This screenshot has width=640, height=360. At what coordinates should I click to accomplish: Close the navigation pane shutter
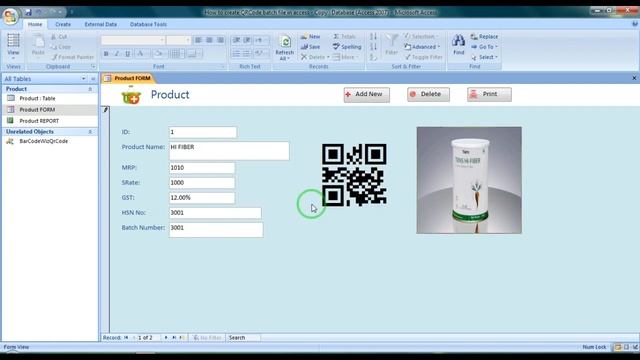[93, 79]
